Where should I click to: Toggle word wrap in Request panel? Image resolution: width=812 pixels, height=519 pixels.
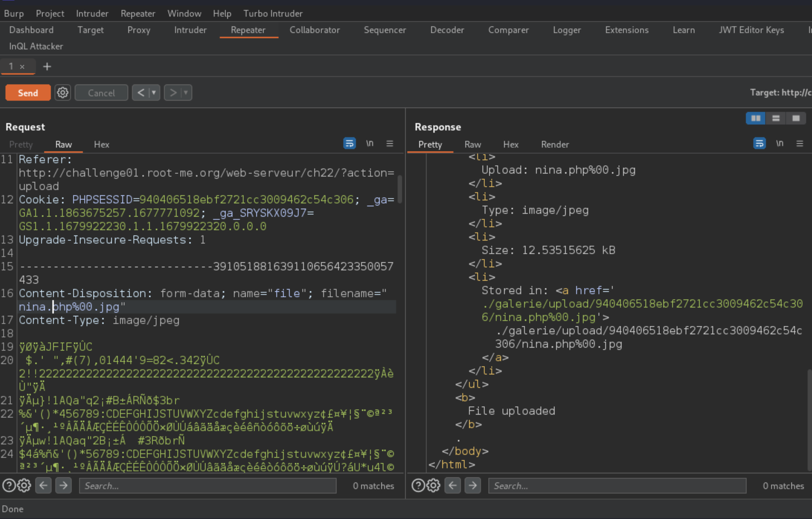[x=349, y=143]
